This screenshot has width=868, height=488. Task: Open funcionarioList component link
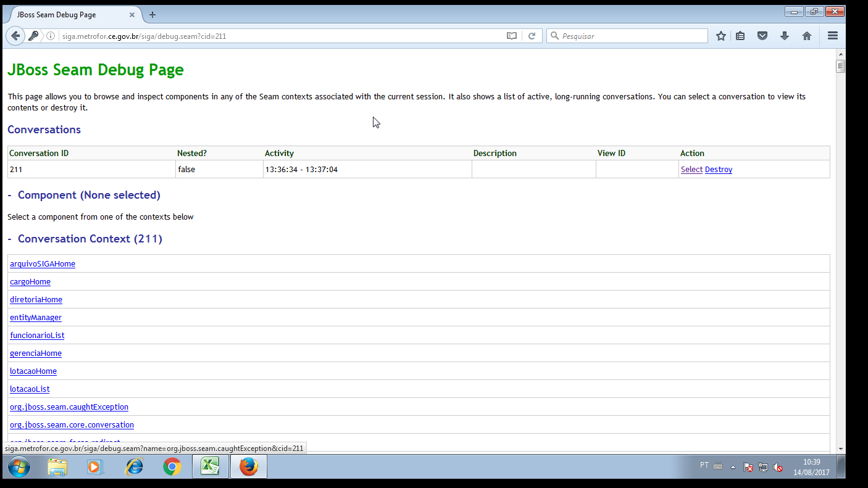pos(37,335)
